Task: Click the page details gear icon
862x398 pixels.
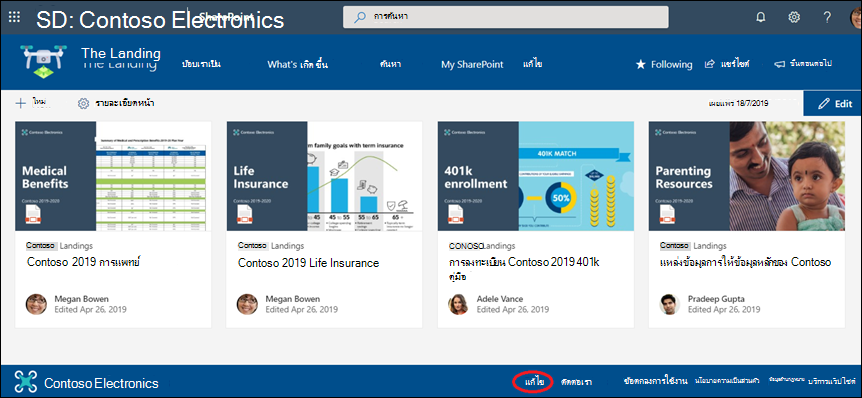Action: pos(84,103)
